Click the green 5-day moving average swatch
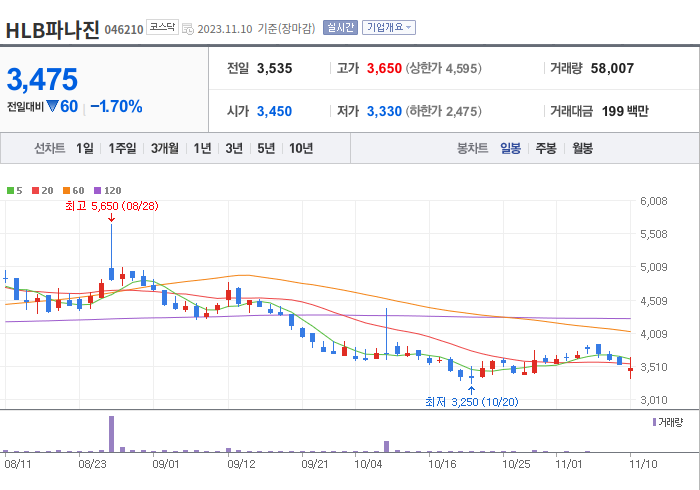The width and height of the screenshot is (700, 490). (x=10, y=191)
